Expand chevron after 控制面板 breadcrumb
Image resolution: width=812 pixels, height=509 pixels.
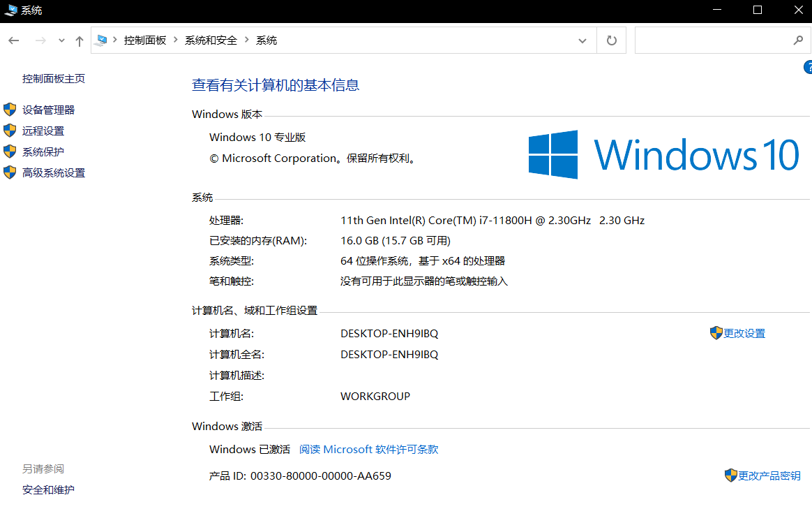(x=176, y=40)
